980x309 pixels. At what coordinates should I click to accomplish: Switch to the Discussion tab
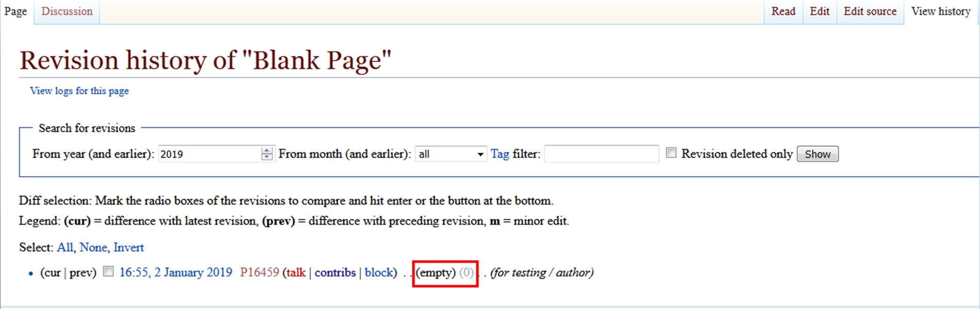point(67,11)
